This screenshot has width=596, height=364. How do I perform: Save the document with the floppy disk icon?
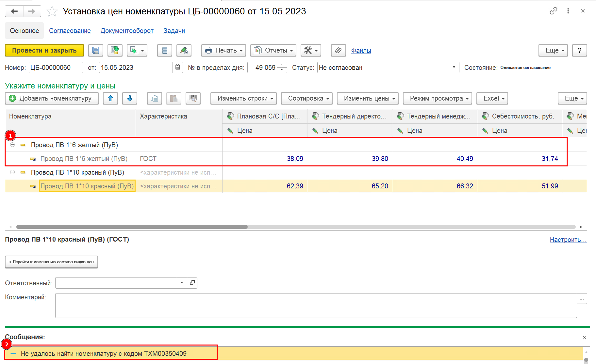(96, 50)
